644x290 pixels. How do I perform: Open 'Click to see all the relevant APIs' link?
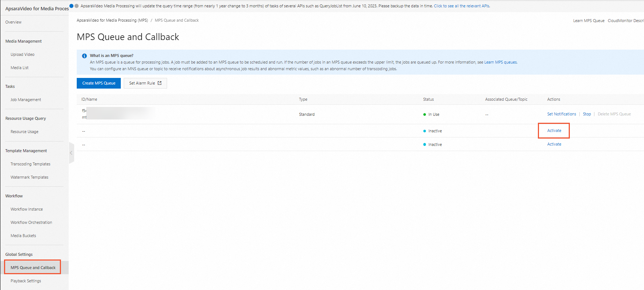point(462,6)
